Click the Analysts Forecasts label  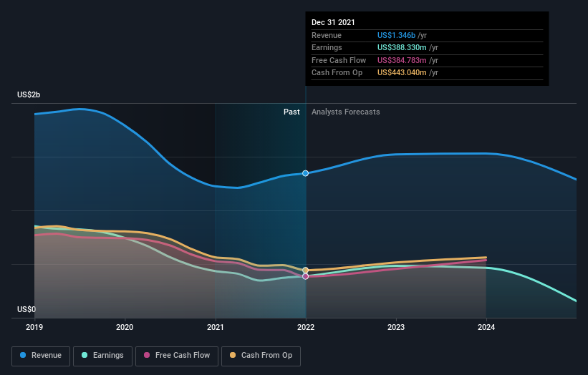pyautogui.click(x=346, y=112)
